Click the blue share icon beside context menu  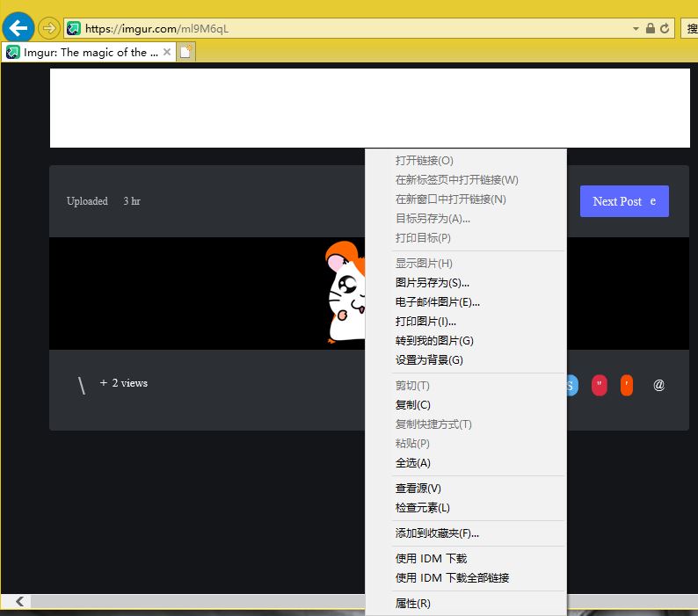(572, 385)
